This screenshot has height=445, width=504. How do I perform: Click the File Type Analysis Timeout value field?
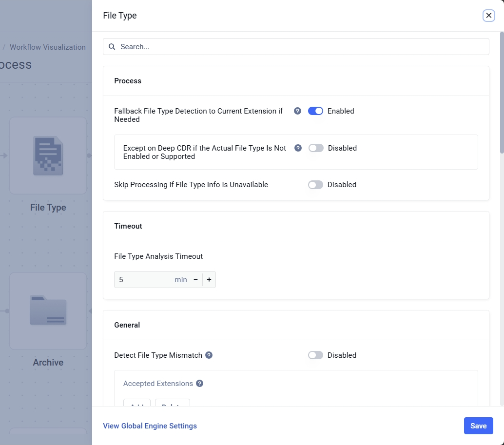point(145,280)
